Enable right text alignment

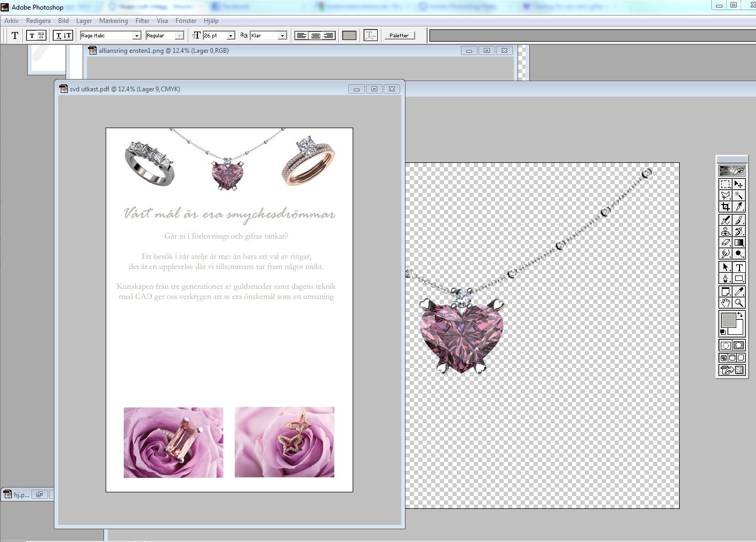[329, 36]
